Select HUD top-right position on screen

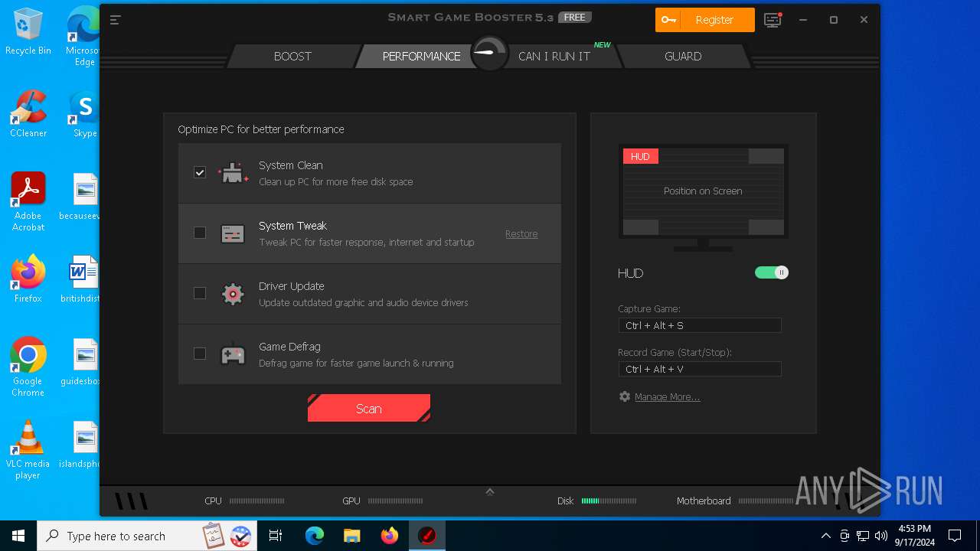point(766,156)
